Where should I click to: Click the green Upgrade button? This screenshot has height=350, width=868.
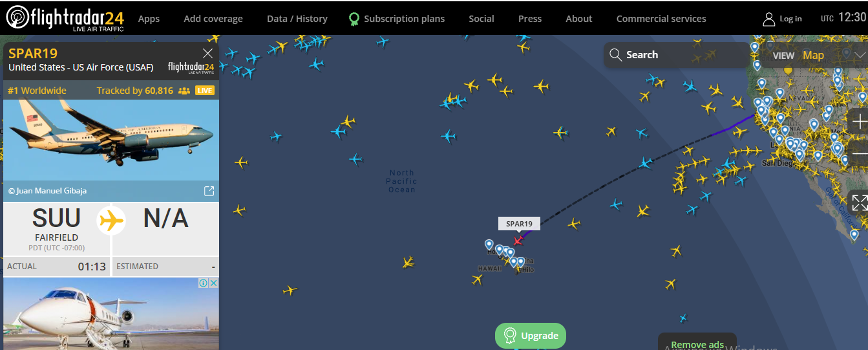[531, 336]
